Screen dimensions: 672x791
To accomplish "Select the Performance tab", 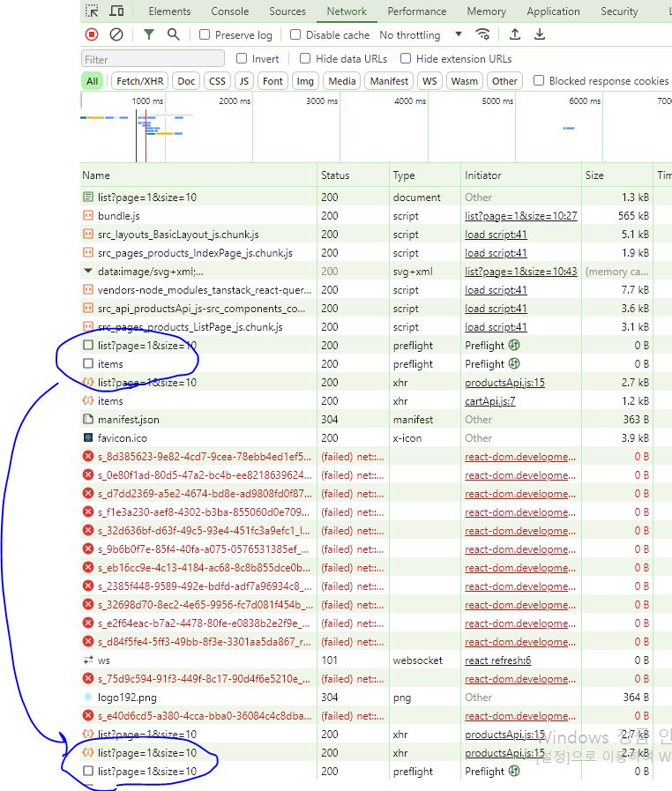I will click(417, 11).
